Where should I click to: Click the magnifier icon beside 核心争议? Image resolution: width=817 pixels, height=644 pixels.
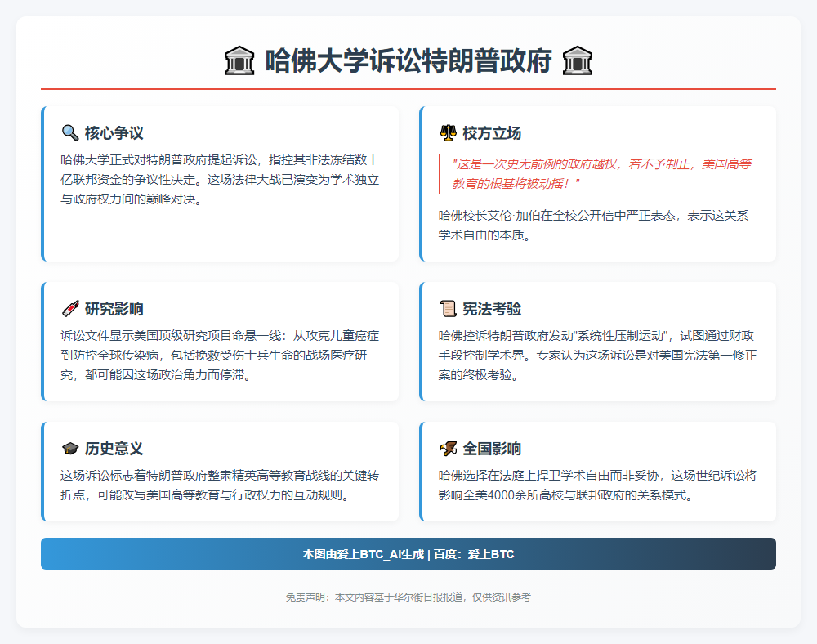[x=69, y=133]
